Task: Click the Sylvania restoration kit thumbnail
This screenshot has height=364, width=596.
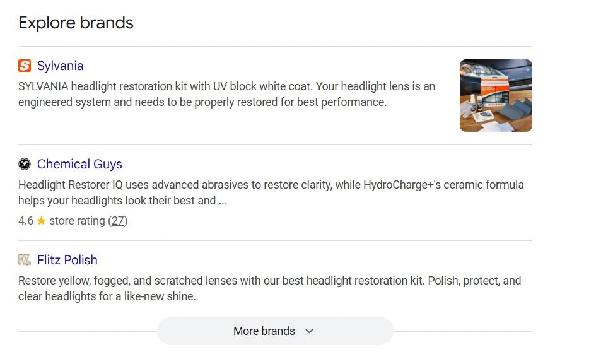Action: [496, 95]
